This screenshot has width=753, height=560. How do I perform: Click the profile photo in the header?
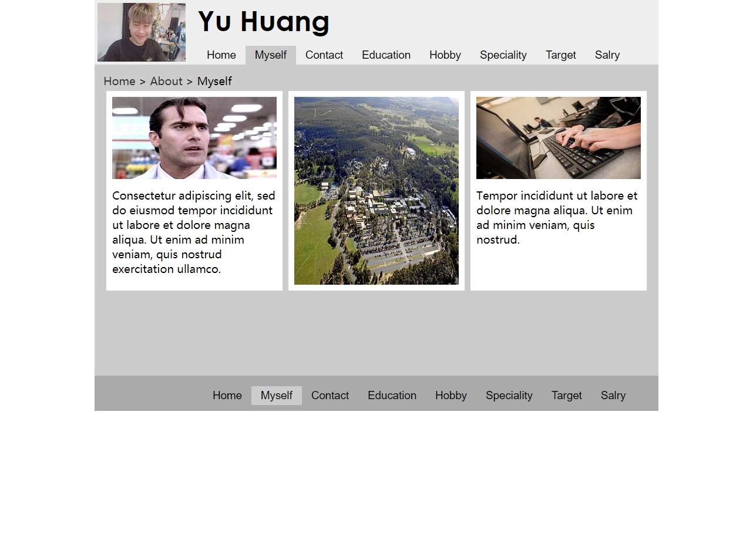click(x=142, y=32)
